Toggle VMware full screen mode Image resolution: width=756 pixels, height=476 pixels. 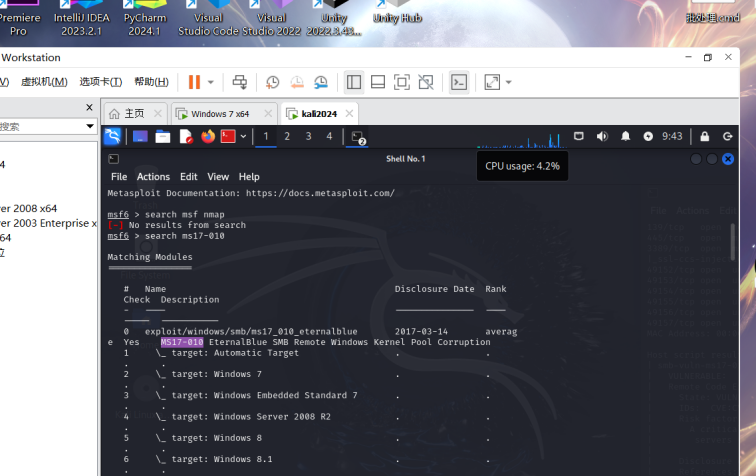click(402, 82)
